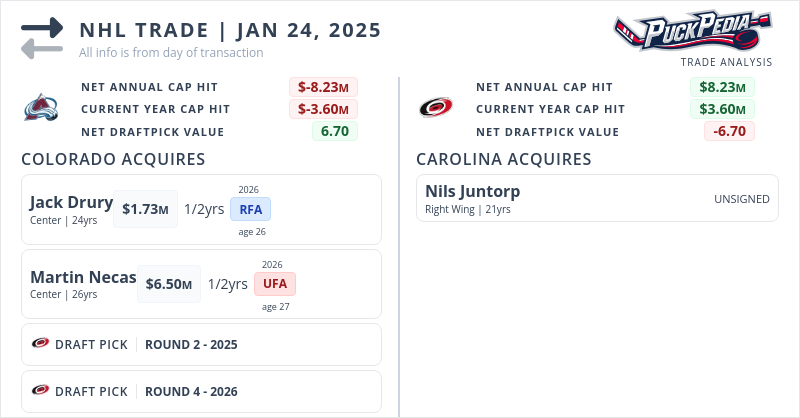This screenshot has width=800, height=418.
Task: Select the Round 2 - 2025 draft pick
Action: click(191, 344)
